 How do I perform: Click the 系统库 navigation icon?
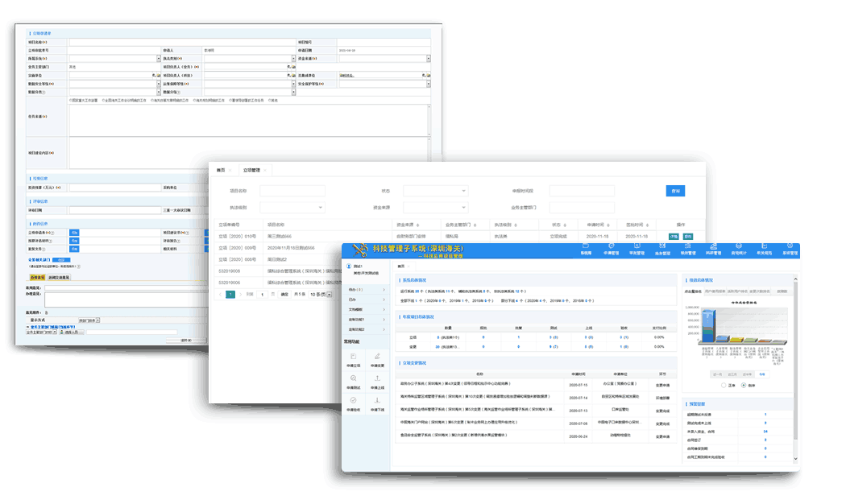tap(586, 249)
